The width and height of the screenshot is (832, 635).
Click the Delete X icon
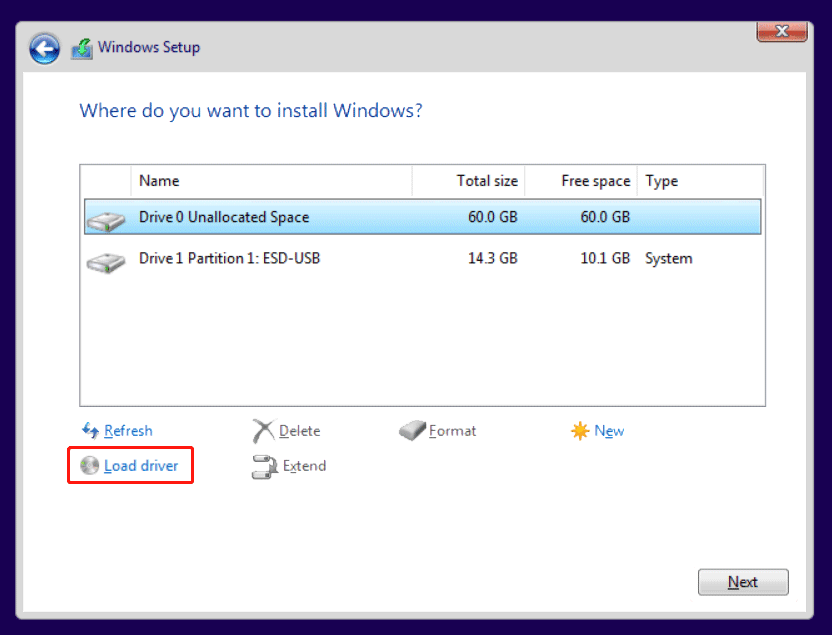[263, 431]
